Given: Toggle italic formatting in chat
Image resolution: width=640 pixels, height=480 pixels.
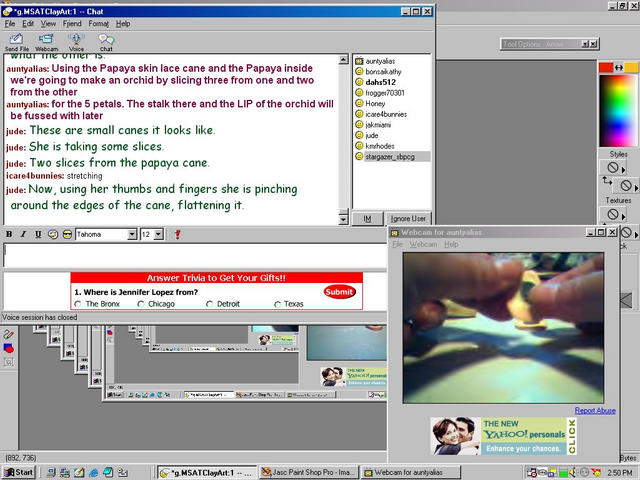Looking at the screenshot, I should point(23,234).
